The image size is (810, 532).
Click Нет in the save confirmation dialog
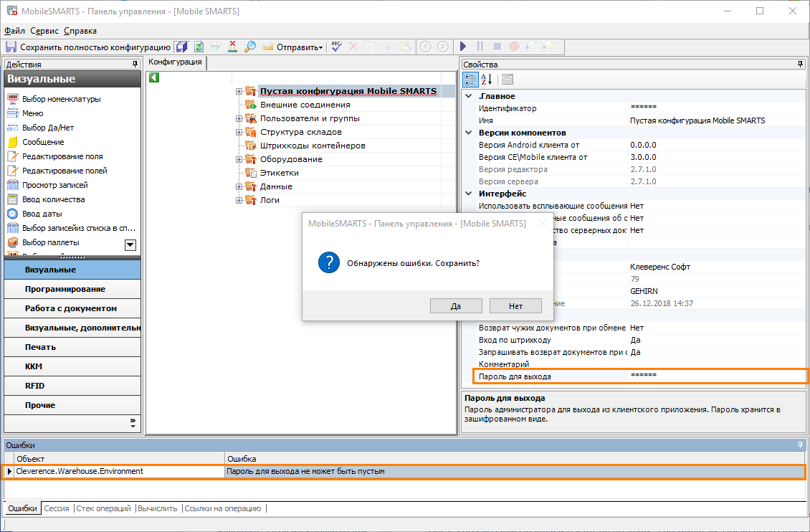pos(515,305)
